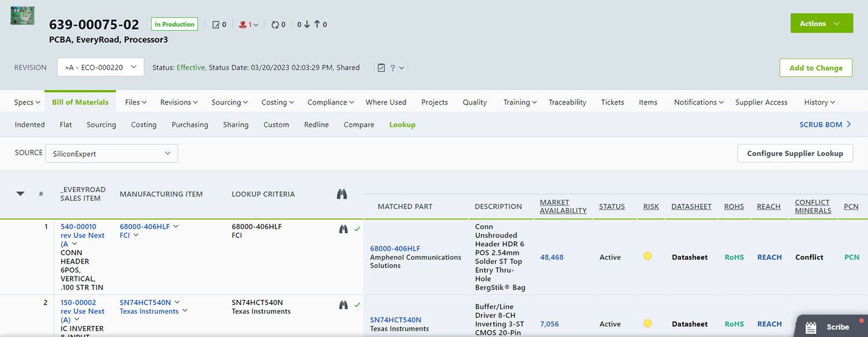868x337 pixels.
Task: Collapse the table rows triangle toggle
Action: pos(20,194)
